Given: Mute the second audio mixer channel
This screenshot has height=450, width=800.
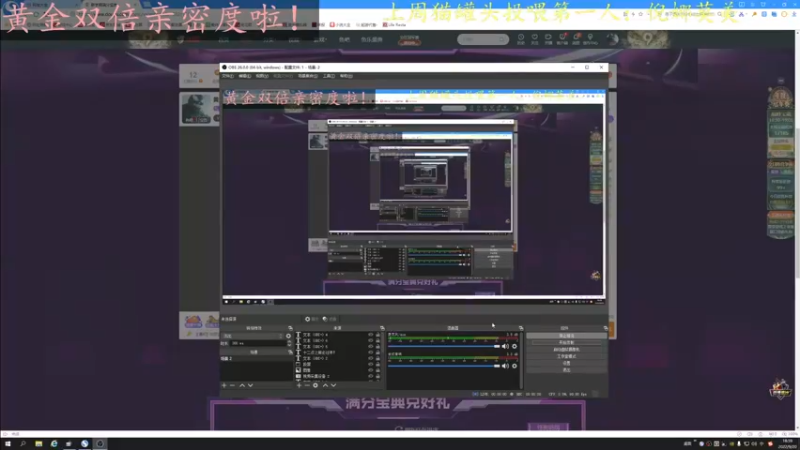Looking at the screenshot, I should tap(505, 366).
